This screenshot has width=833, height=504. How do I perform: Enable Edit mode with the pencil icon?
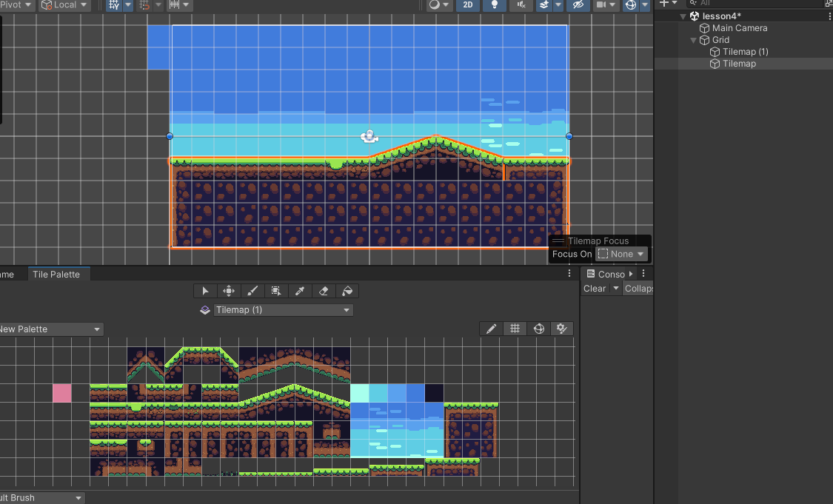click(x=491, y=328)
